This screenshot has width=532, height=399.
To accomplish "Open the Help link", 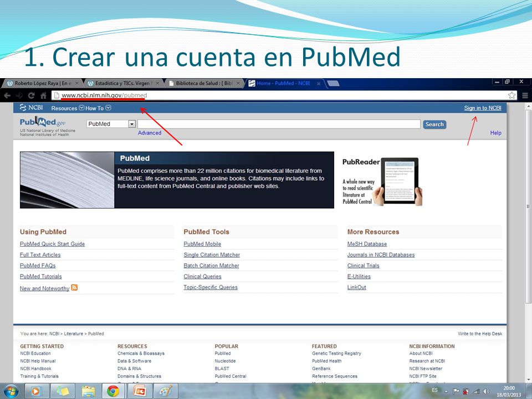I will (x=495, y=133).
